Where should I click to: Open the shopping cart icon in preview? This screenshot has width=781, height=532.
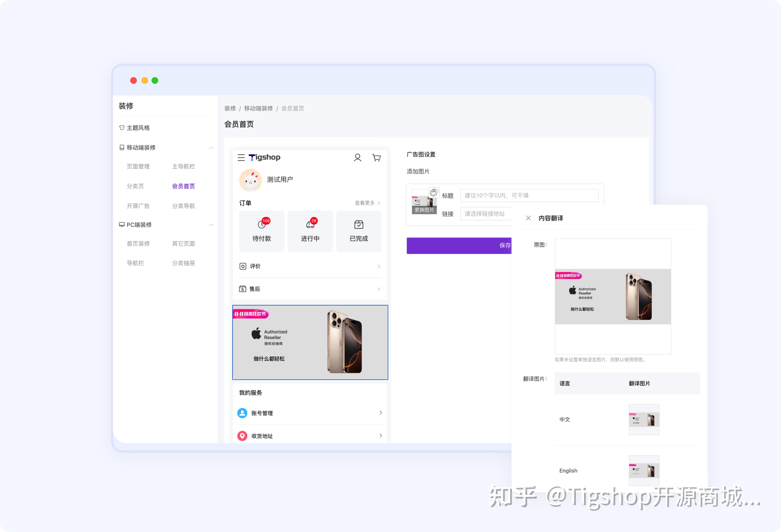point(376,158)
